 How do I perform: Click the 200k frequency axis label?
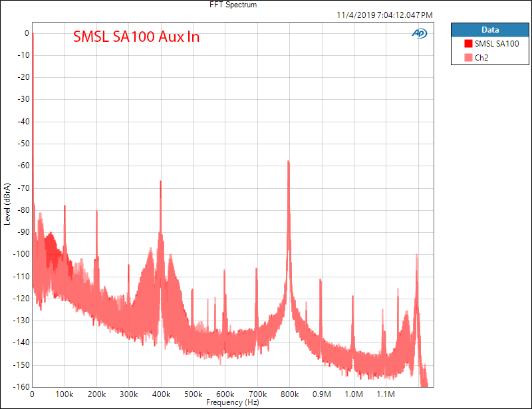(x=96, y=394)
